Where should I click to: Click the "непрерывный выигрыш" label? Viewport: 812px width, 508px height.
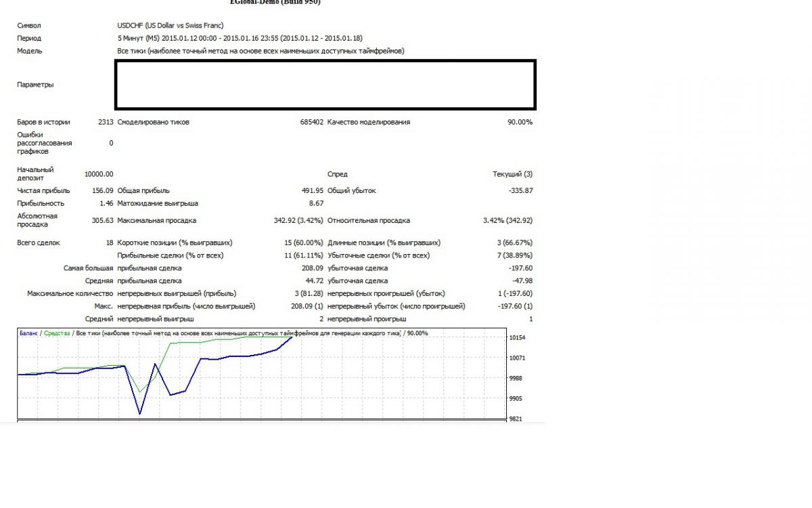pos(156,318)
